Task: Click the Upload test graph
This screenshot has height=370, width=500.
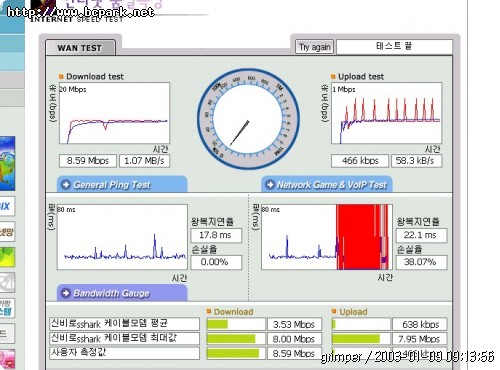Action: coord(386,113)
